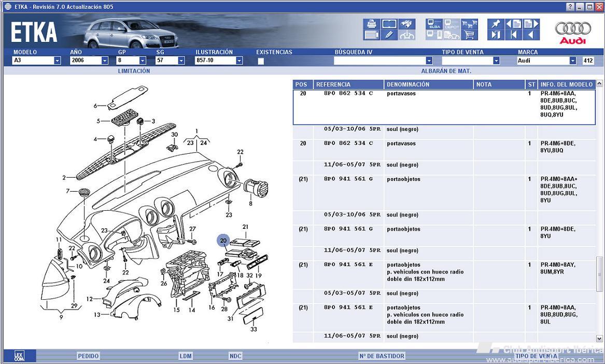Click the Nº DE BASTIDOR button
605x364 pixels.
382,356
